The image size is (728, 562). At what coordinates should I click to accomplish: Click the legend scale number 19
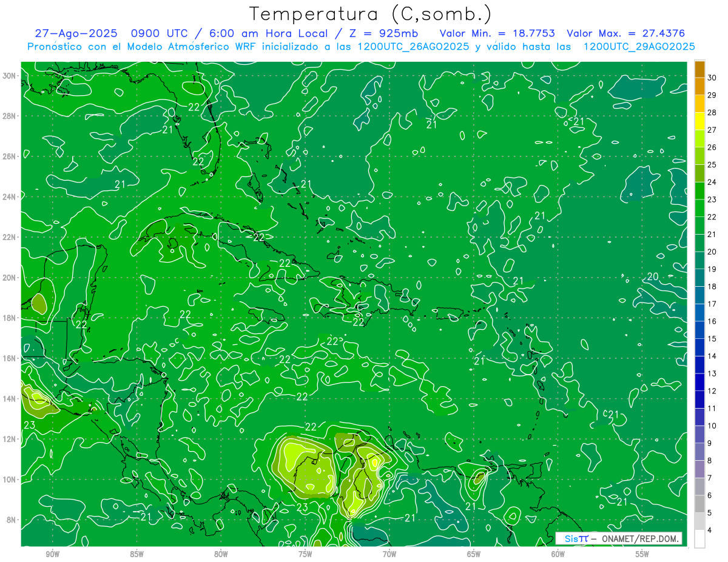click(x=712, y=269)
